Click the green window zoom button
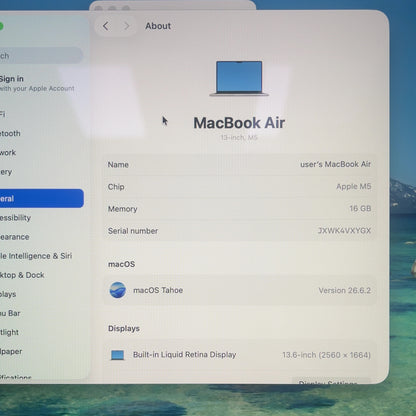This screenshot has height=416, width=416. 1,26
